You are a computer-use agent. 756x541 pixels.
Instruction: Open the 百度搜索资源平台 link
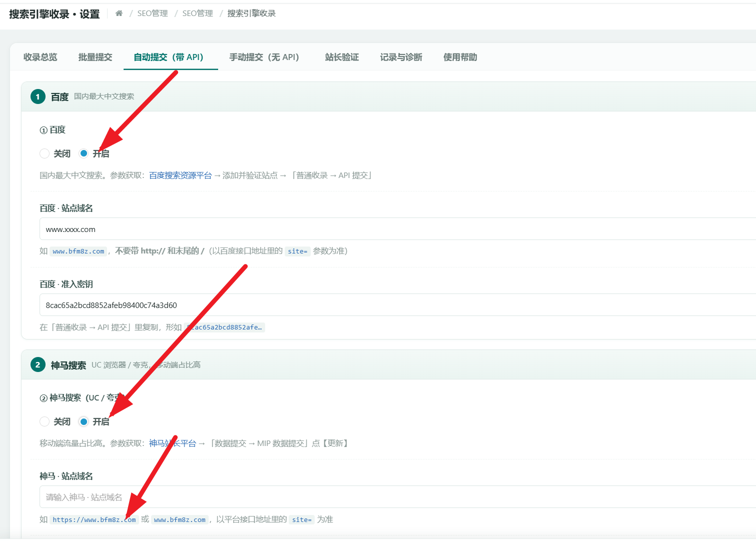click(x=181, y=175)
